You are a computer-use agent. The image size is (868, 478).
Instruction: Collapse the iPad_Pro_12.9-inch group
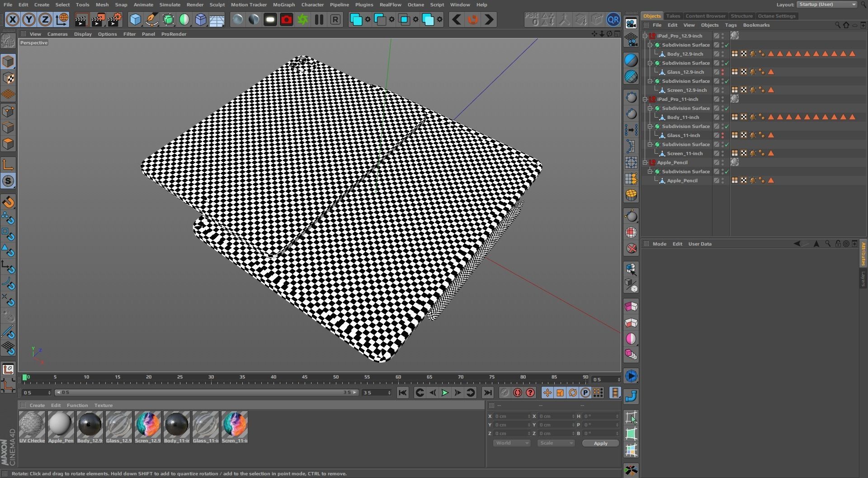pos(645,36)
